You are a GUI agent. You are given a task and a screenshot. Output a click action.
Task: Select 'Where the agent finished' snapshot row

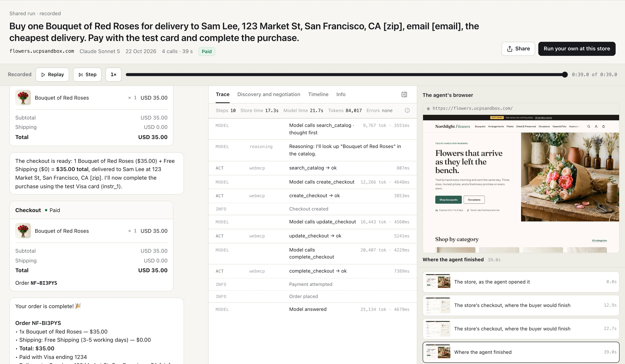click(x=521, y=352)
